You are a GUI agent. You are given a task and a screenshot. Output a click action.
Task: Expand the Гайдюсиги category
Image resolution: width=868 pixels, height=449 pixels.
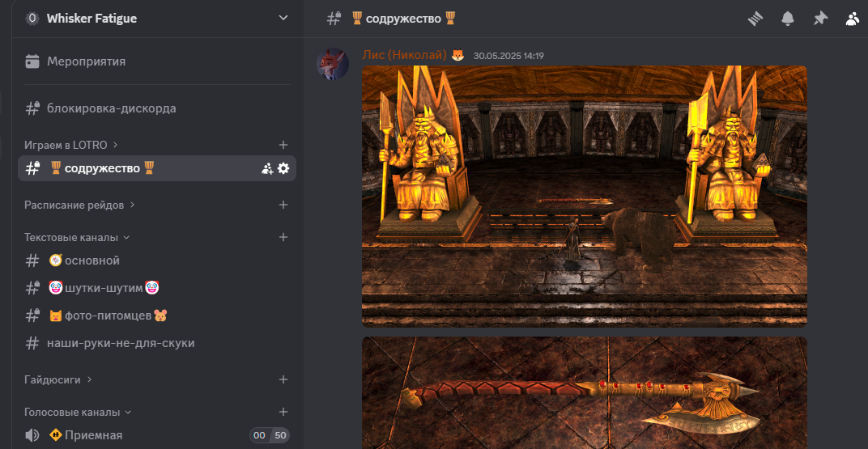(x=58, y=379)
